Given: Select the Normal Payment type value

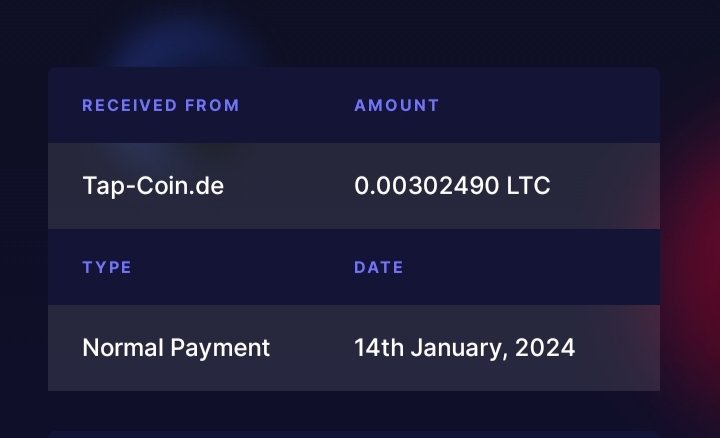Looking at the screenshot, I should point(176,348).
